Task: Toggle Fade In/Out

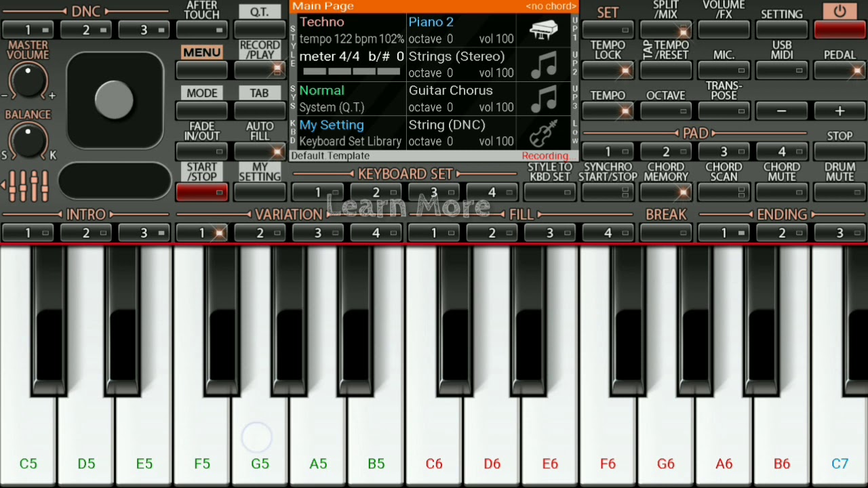Action: pos(202,151)
